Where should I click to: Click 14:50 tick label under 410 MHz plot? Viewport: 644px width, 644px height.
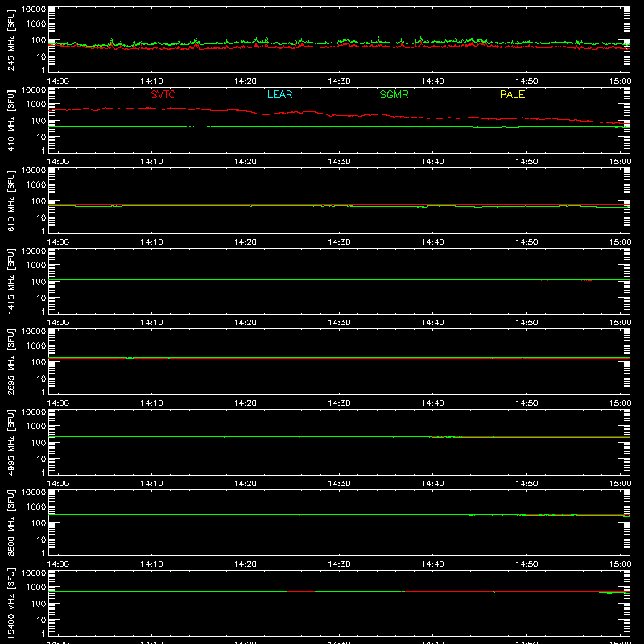[526, 162]
